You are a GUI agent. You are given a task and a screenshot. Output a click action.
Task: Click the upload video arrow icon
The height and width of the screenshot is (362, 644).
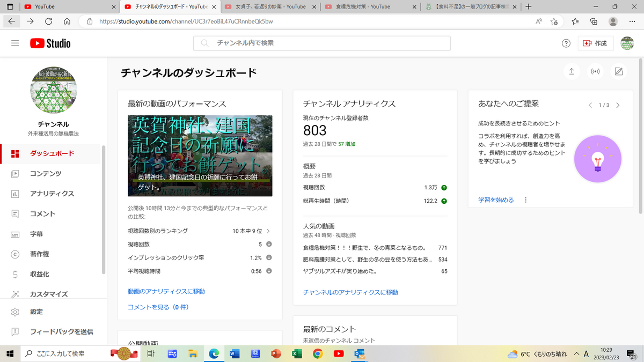[572, 71]
